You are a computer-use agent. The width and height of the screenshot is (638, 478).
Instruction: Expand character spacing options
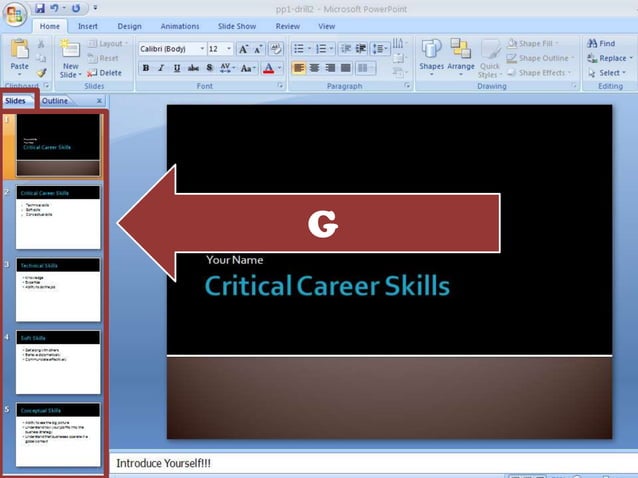click(x=227, y=68)
